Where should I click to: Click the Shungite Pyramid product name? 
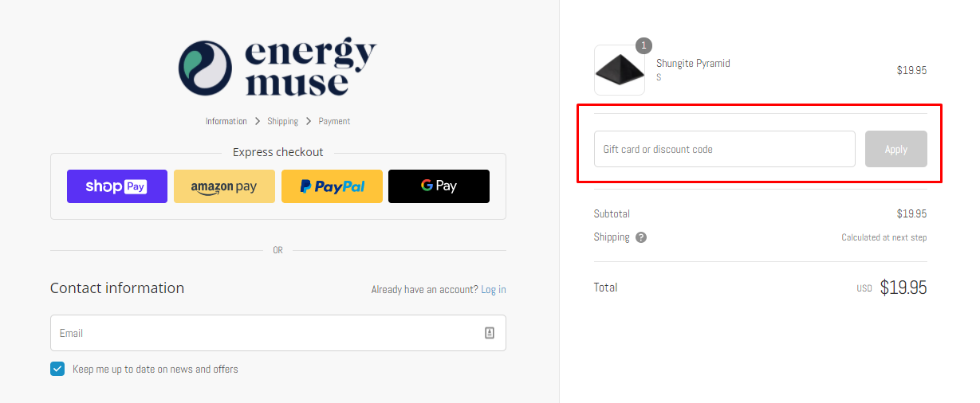693,64
